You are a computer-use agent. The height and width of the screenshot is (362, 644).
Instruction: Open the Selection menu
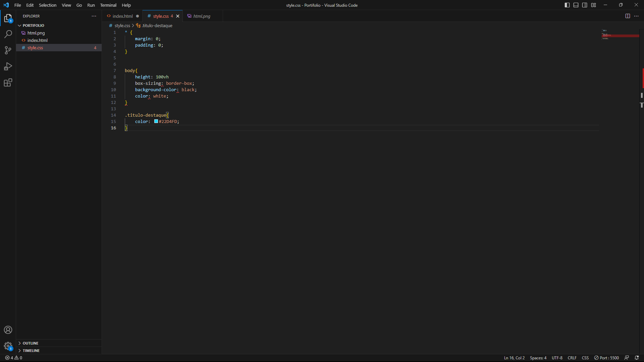(48, 5)
